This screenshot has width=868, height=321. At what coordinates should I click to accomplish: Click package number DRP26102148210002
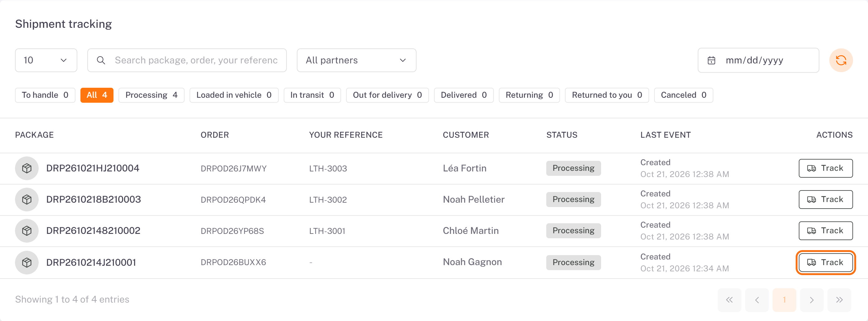click(x=93, y=230)
